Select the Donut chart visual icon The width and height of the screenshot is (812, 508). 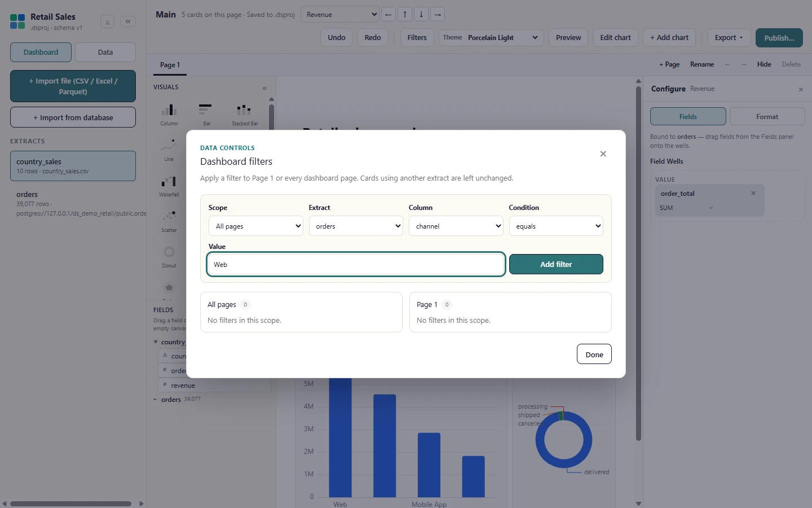tap(169, 256)
